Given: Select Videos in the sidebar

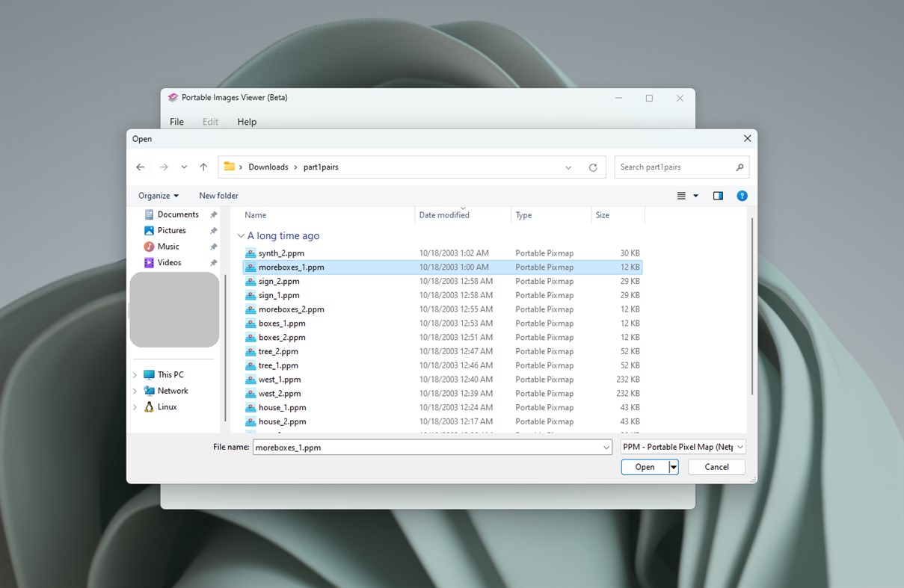Looking at the screenshot, I should tap(169, 263).
